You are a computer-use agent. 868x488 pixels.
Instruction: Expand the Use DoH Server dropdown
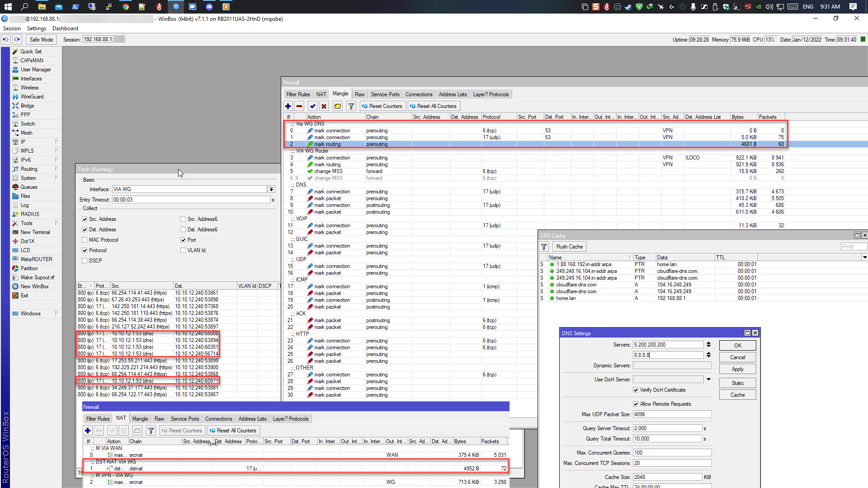pyautogui.click(x=708, y=380)
